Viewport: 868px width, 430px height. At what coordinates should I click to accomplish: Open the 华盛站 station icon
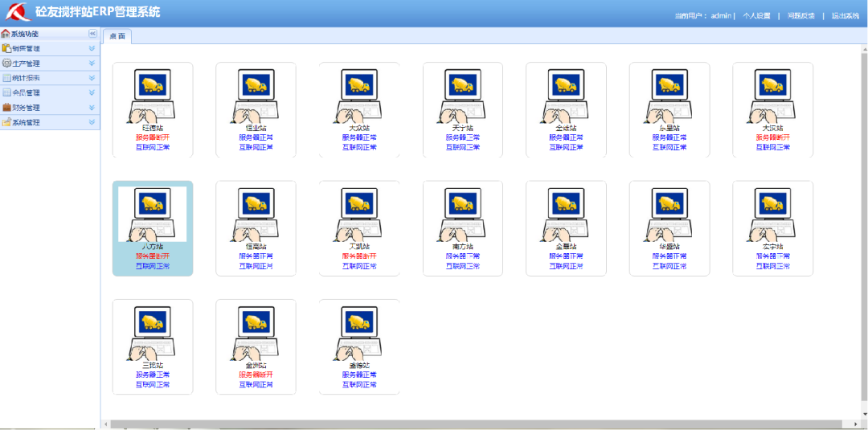[x=669, y=215]
